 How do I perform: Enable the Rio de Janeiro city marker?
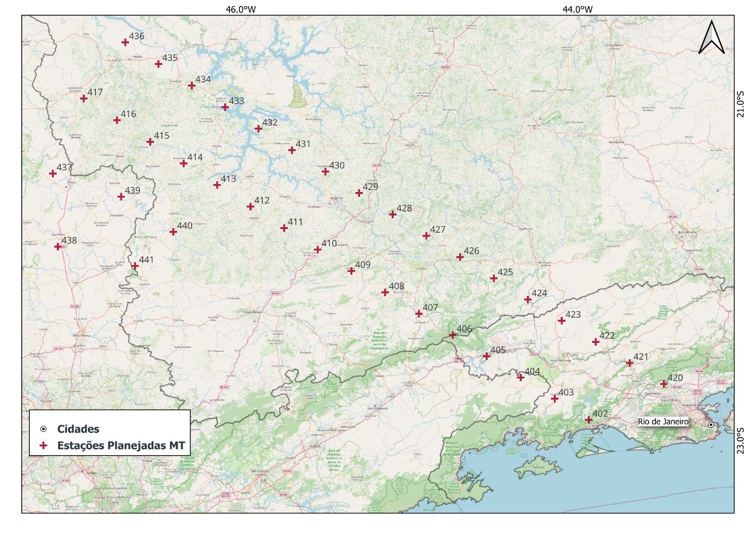(711, 425)
